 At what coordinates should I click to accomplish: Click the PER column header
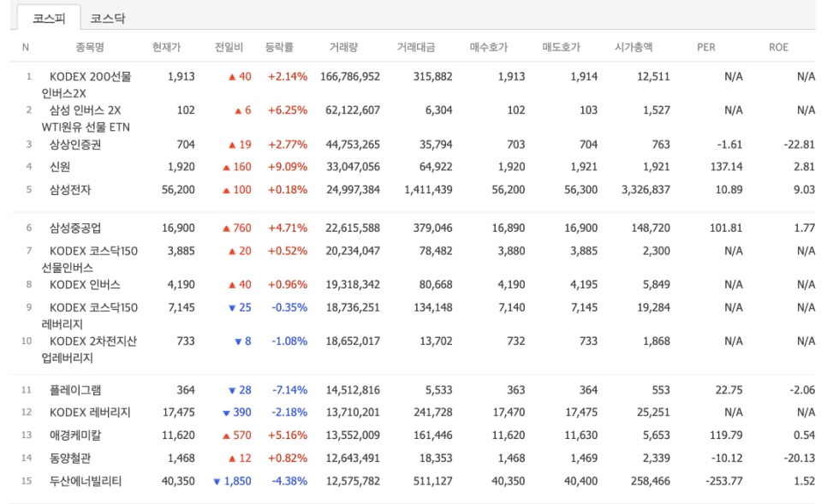coord(706,47)
